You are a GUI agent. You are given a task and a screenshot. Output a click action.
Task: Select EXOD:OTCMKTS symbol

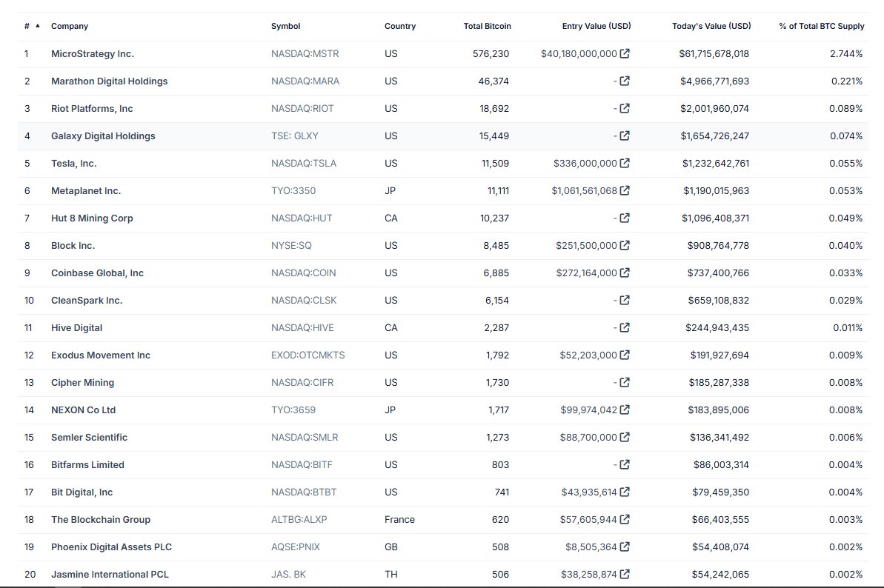point(308,355)
